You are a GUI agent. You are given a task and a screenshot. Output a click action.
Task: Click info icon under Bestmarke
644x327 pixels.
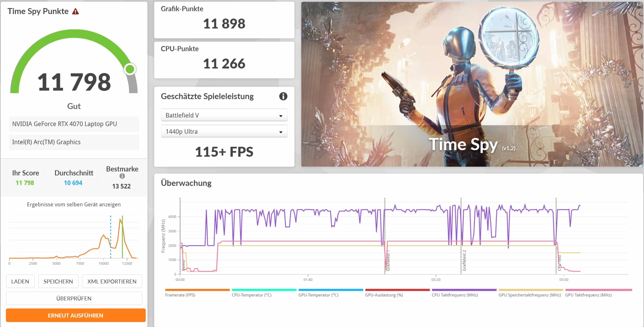[x=122, y=176]
